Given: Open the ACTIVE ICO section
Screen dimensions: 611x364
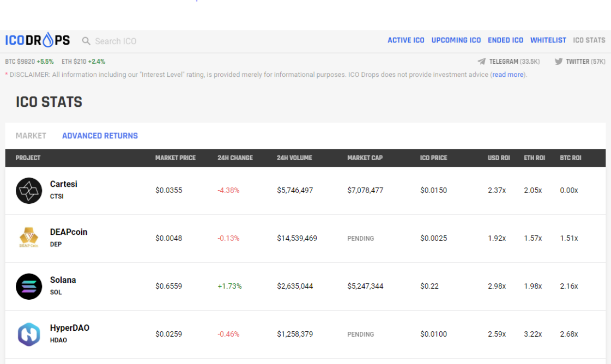Looking at the screenshot, I should click(x=406, y=40).
